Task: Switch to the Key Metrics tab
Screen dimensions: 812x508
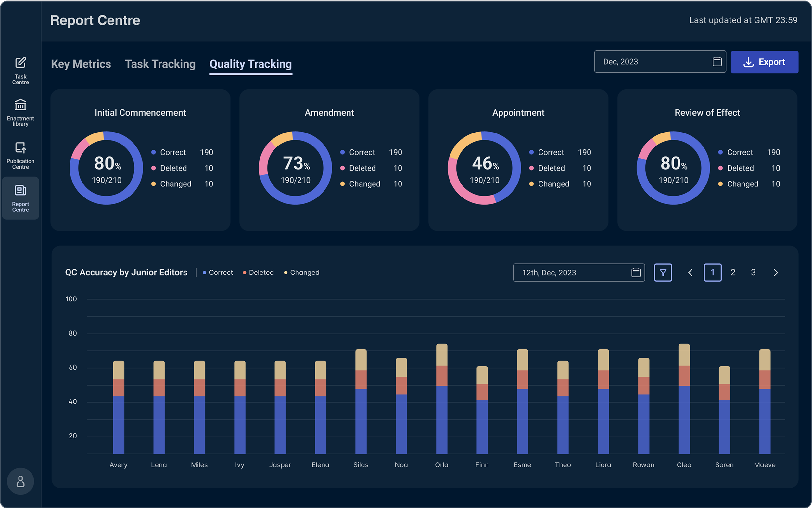Action: click(x=81, y=64)
